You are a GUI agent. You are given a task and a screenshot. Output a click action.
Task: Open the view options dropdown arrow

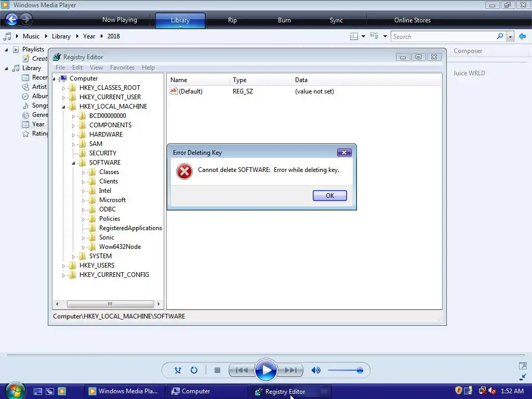(x=385, y=36)
